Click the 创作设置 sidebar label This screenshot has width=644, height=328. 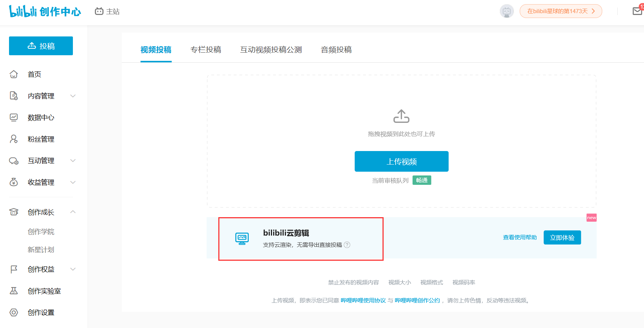pos(41,313)
